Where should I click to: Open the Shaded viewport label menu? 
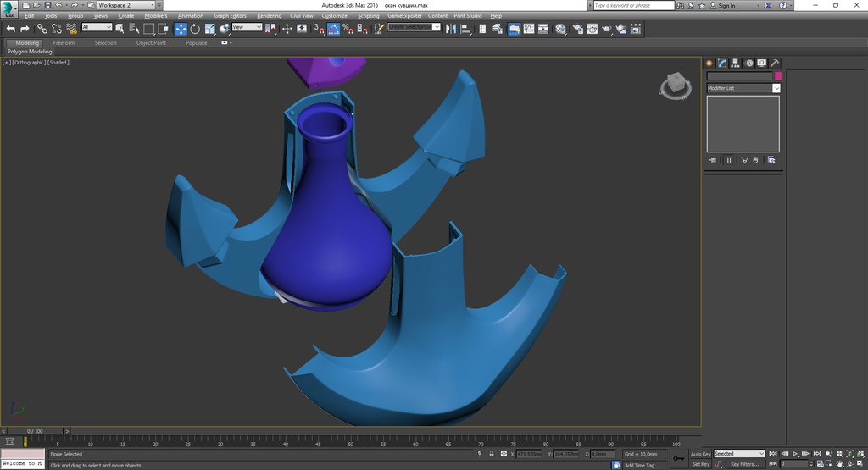[x=58, y=63]
